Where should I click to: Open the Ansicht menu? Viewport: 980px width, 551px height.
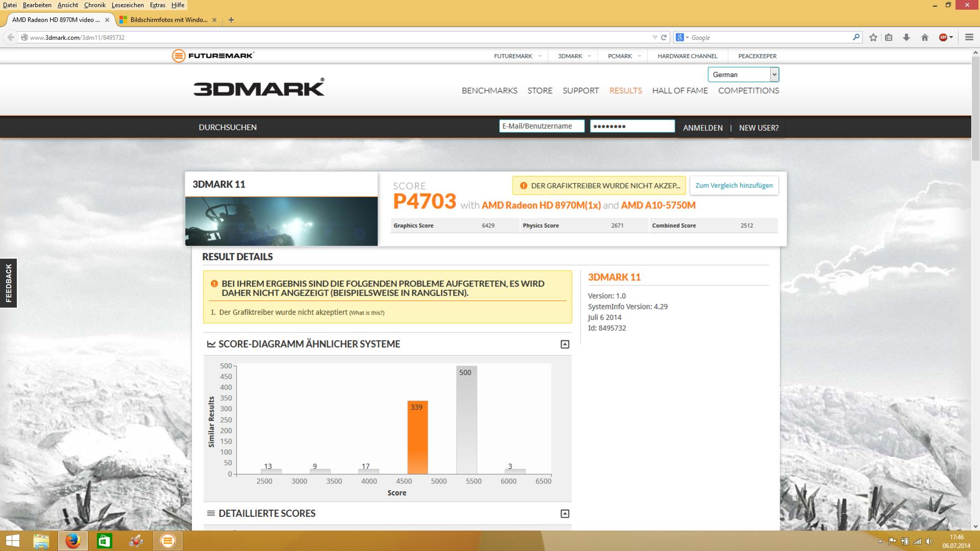tap(67, 5)
